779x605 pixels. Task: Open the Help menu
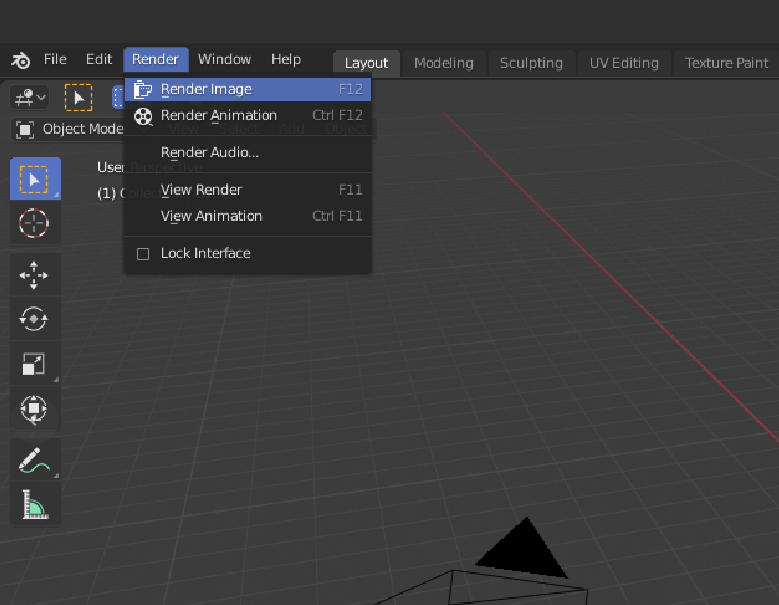[286, 59]
